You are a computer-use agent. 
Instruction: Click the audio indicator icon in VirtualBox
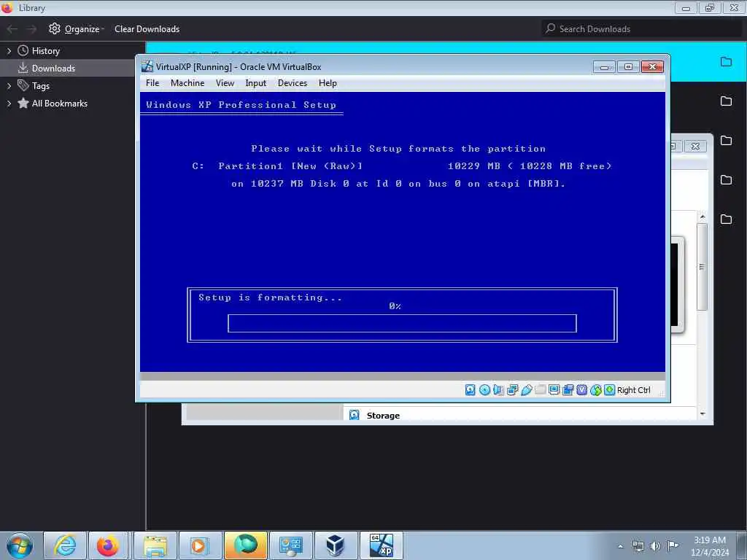click(x=498, y=390)
